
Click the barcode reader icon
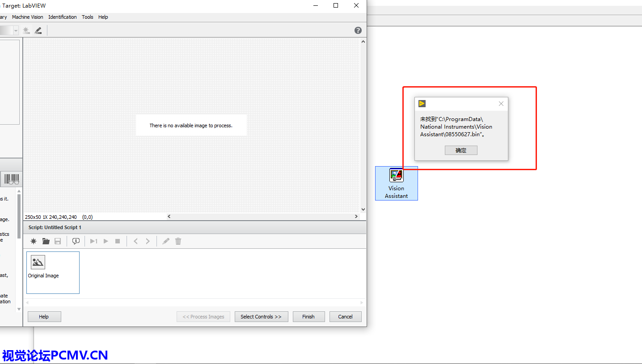12,179
